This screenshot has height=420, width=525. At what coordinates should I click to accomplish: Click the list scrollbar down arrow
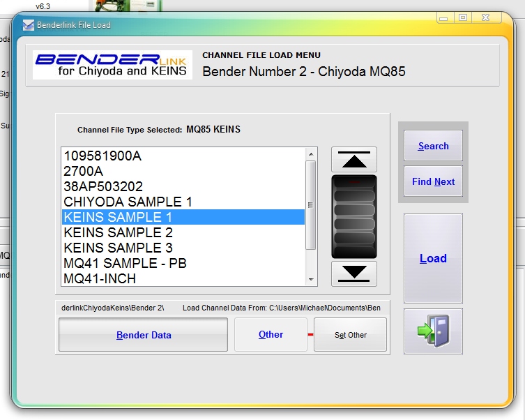[311, 279]
